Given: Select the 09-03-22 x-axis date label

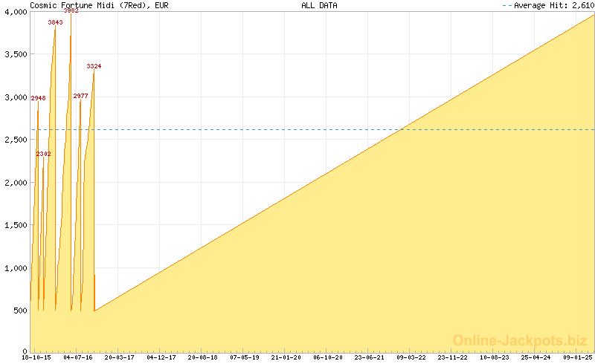Looking at the screenshot, I should 411,357.
